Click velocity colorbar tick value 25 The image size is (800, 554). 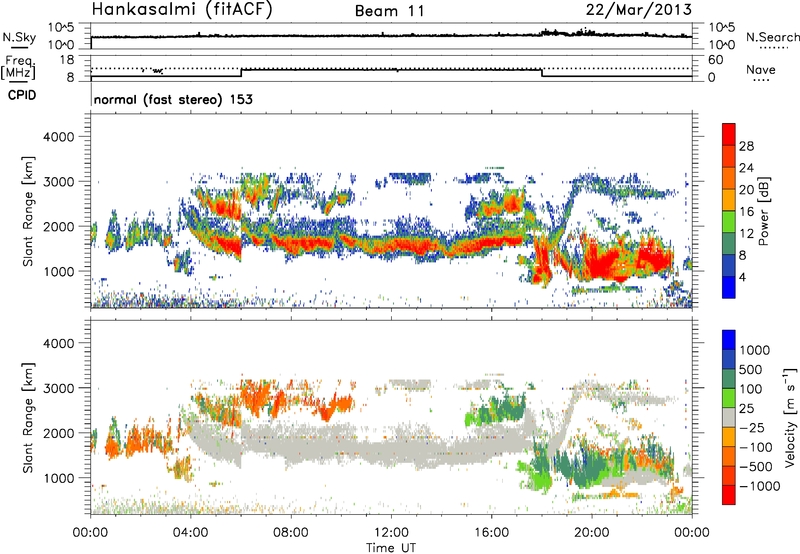point(747,408)
